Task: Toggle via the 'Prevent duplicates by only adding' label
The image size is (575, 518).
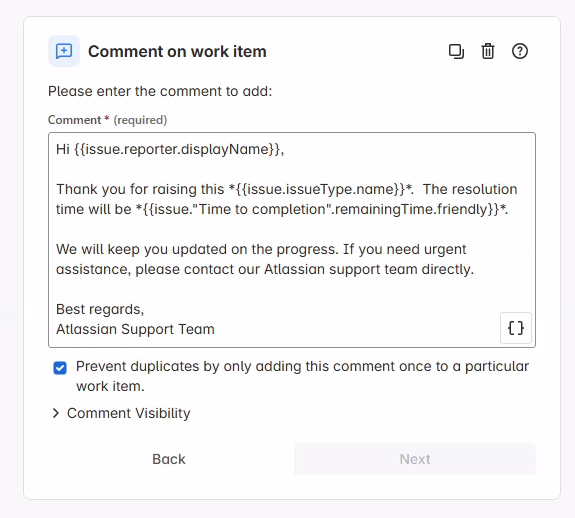Action: pos(302,376)
